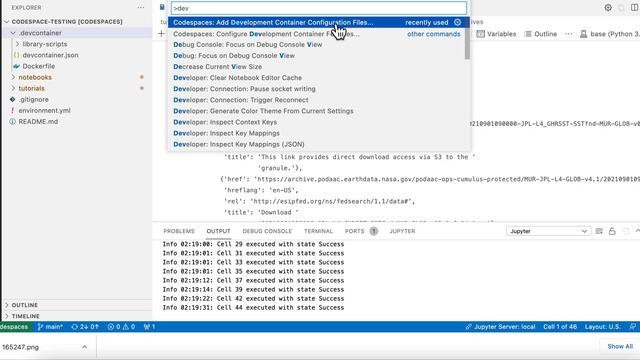This screenshot has width=640, height=360.
Task: Click the notebook file icon beside palette
Action: point(162,7)
